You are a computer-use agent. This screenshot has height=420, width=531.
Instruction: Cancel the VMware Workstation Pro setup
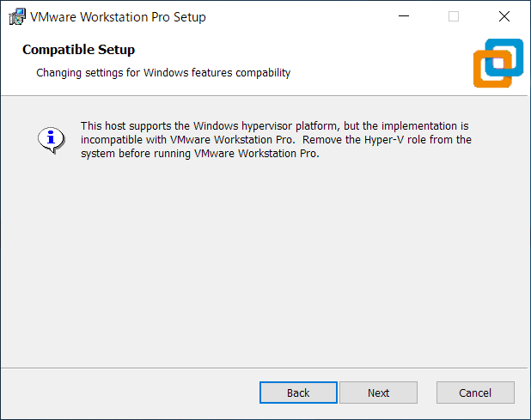click(x=475, y=393)
